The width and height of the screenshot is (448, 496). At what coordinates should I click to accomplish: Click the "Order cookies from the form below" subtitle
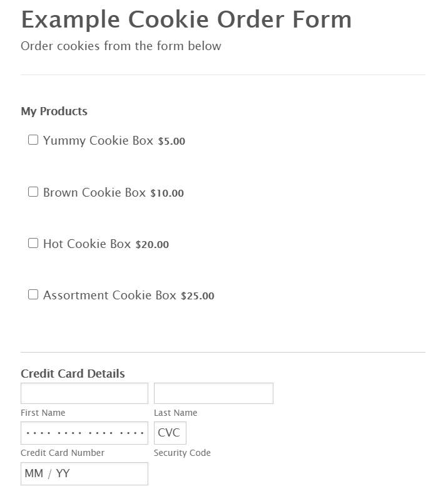click(x=121, y=46)
